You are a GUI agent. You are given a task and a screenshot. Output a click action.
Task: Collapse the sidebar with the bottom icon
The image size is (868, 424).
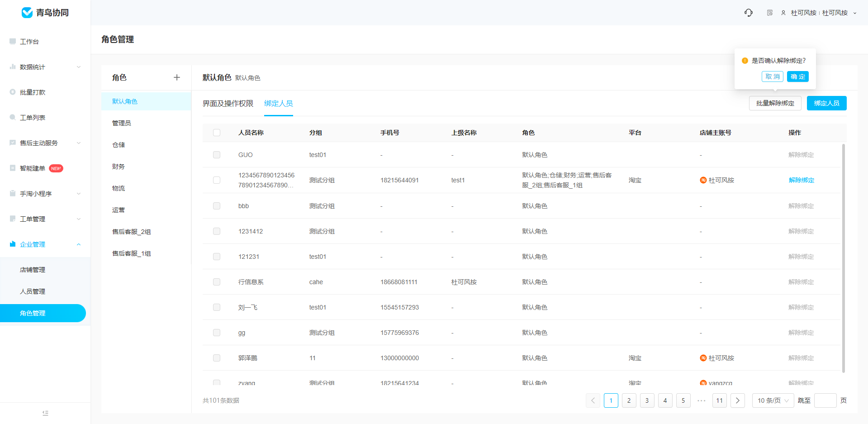pos(45,413)
